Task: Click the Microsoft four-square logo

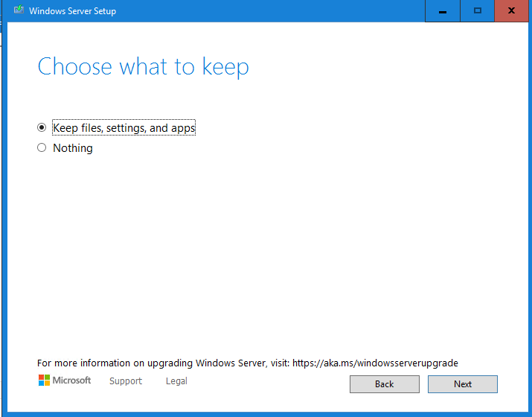Action: pos(44,381)
